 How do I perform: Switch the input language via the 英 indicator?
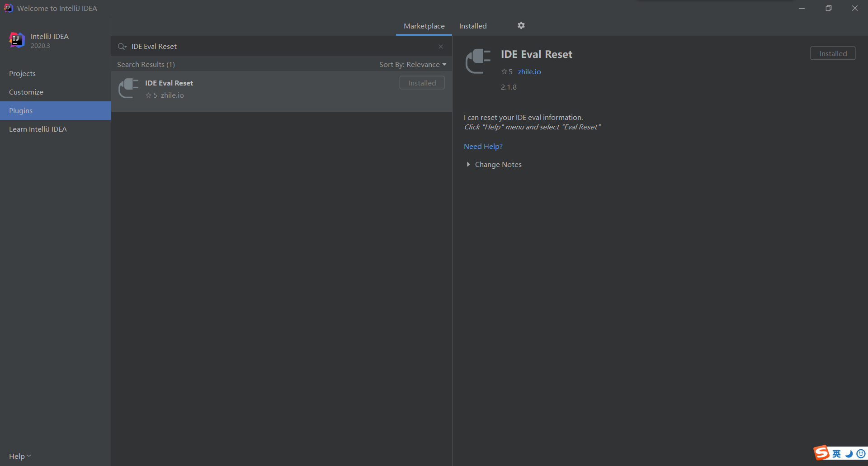pyautogui.click(x=837, y=454)
